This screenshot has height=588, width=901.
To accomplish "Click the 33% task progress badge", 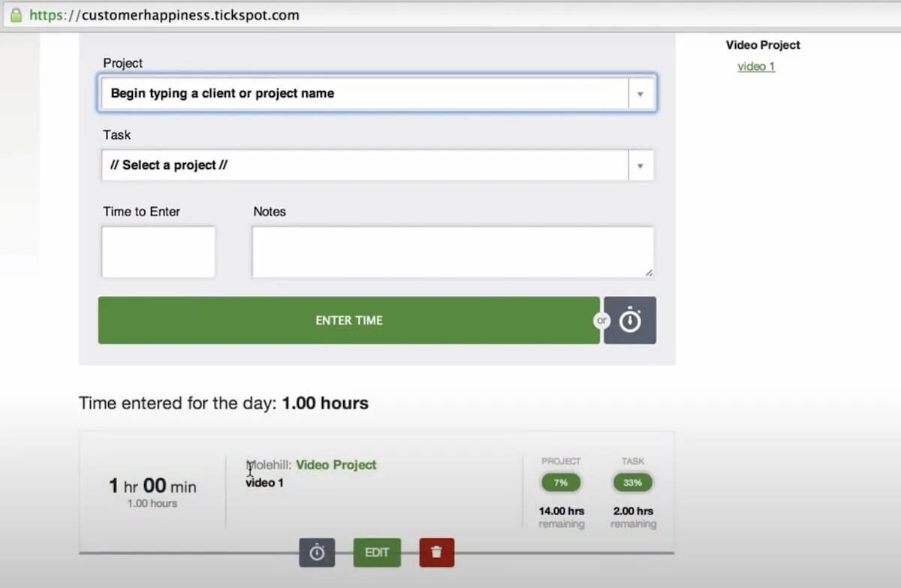I will tap(633, 483).
